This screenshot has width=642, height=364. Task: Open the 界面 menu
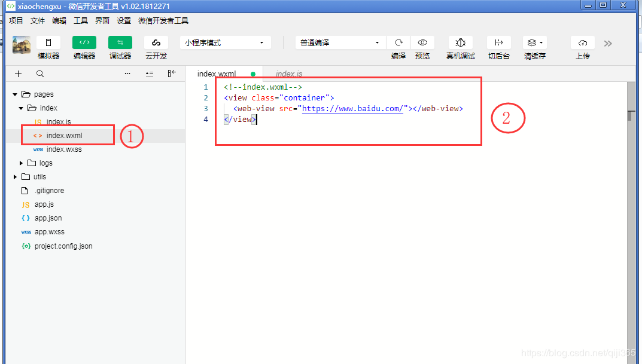102,20
